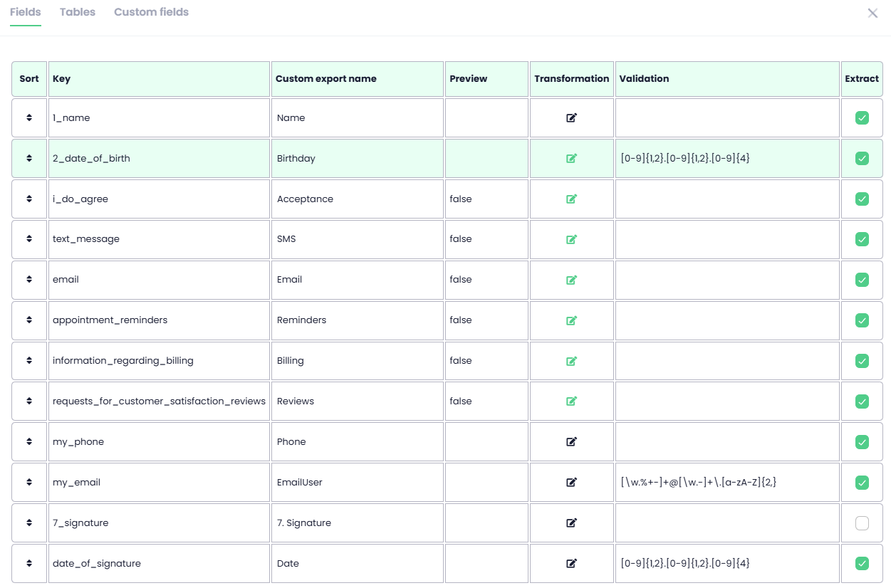Uncheck extract for 1_name field
The height and width of the screenshot is (588, 891).
(862, 118)
